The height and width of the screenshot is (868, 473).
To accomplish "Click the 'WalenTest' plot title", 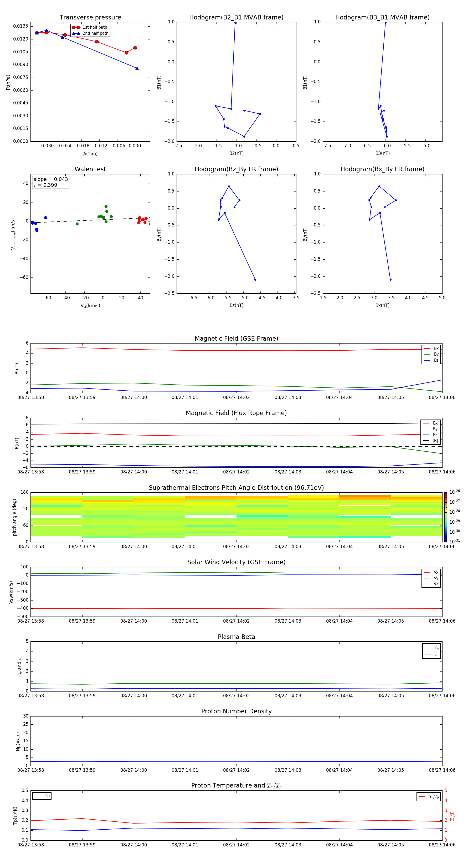I will pos(90,169).
